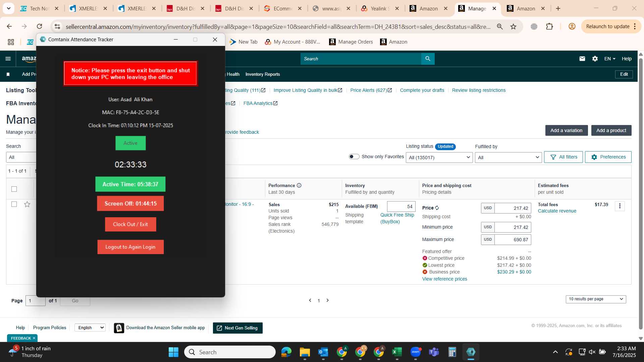Viewport: 644px width, 362px height.
Task: Go to previous page arrow in pagination
Action: [x=310, y=300]
